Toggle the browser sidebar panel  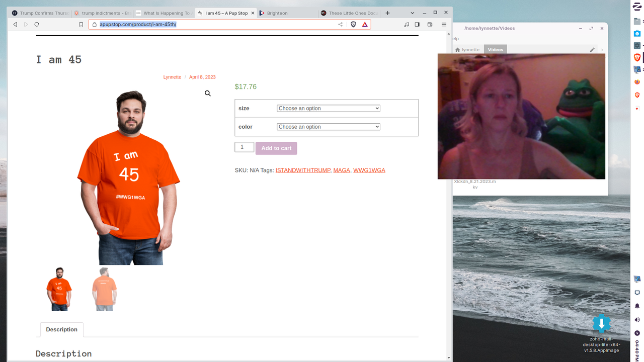click(x=417, y=24)
